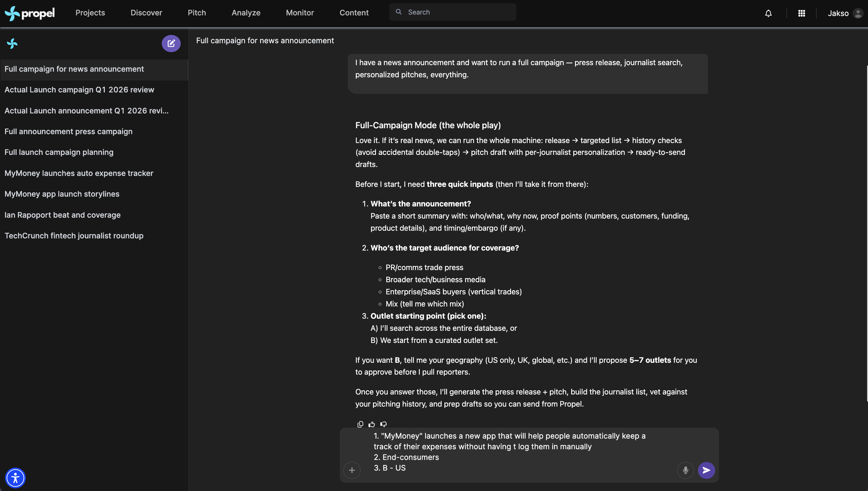Open the Analyze section

click(x=246, y=13)
